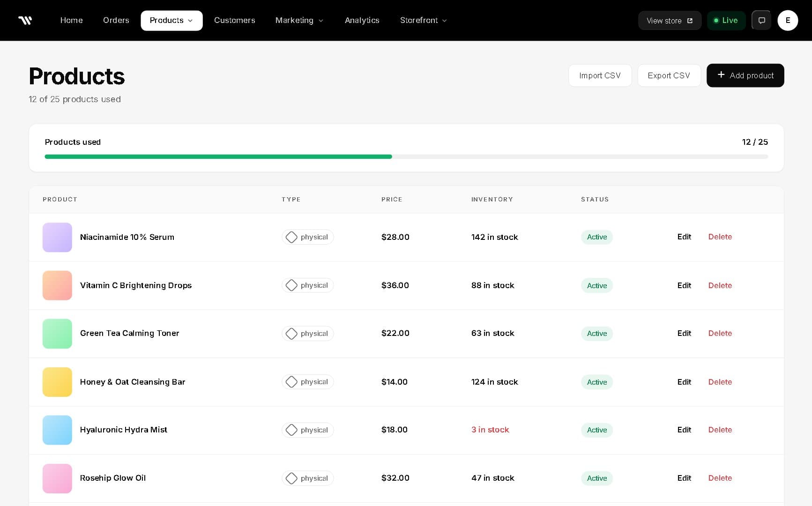Delete Vitamin C Brightening Drops

click(x=720, y=285)
